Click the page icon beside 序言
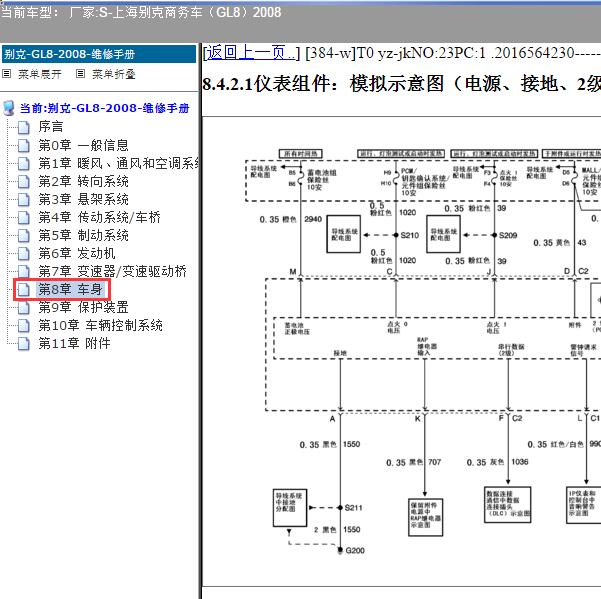The height and width of the screenshot is (599, 601). [x=24, y=128]
